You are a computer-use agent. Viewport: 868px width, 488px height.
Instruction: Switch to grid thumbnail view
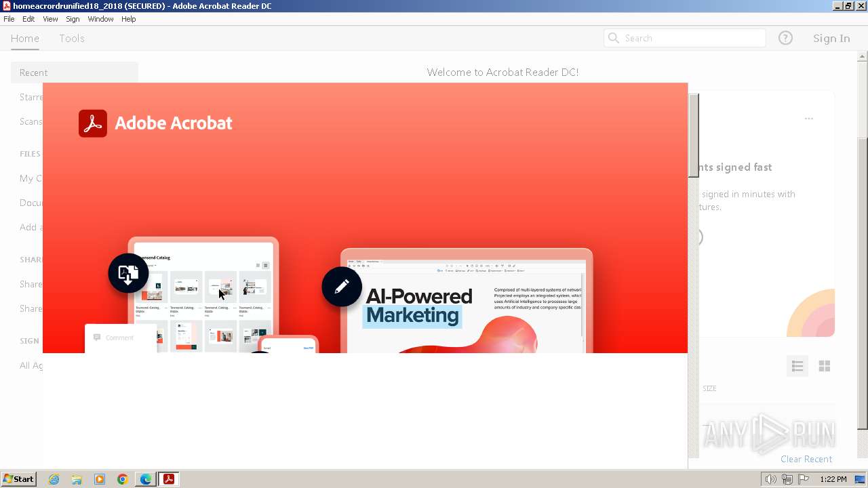coord(825,366)
